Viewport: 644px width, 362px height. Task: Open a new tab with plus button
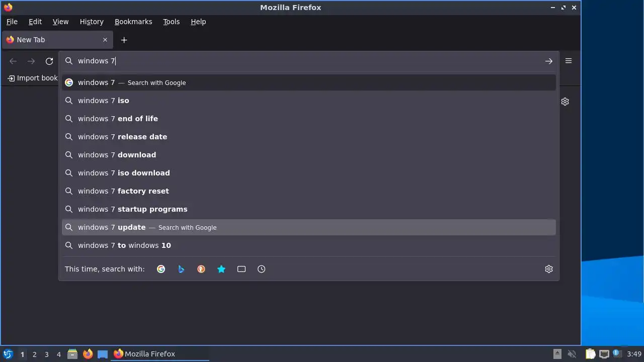(x=124, y=40)
